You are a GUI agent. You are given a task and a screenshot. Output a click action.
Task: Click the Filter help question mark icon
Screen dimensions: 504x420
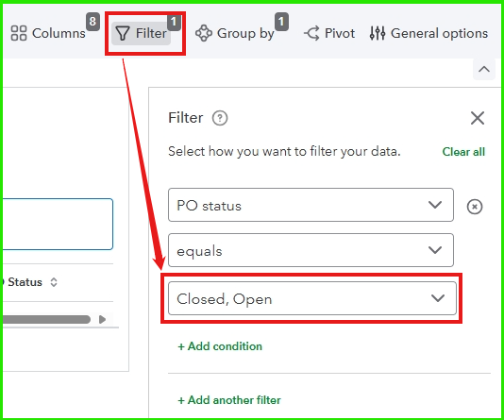pyautogui.click(x=220, y=118)
